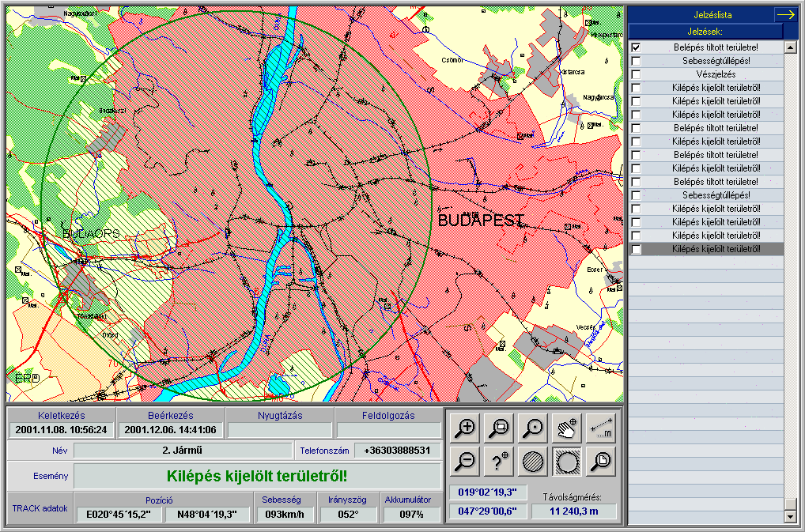
Task: Click the empty Feldolgozás field
Action: [x=388, y=430]
